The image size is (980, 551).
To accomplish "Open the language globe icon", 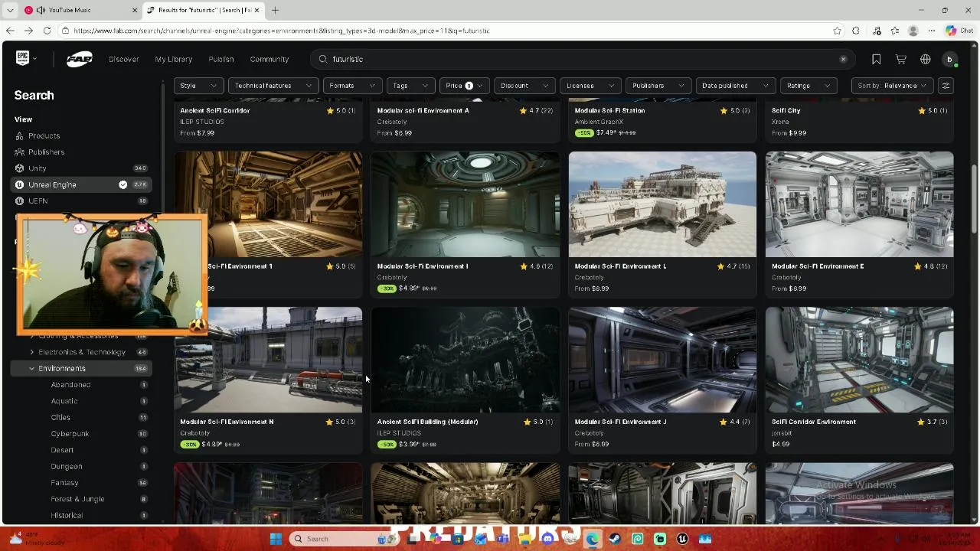I will 926,59.
